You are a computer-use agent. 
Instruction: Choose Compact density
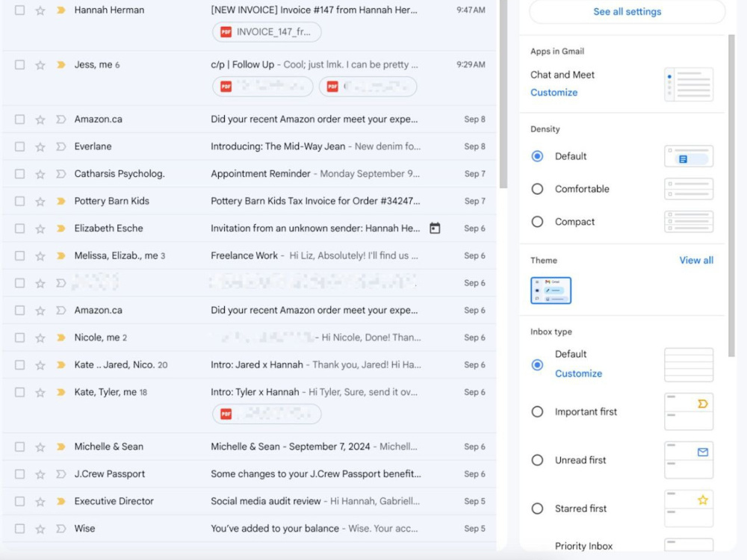537,222
